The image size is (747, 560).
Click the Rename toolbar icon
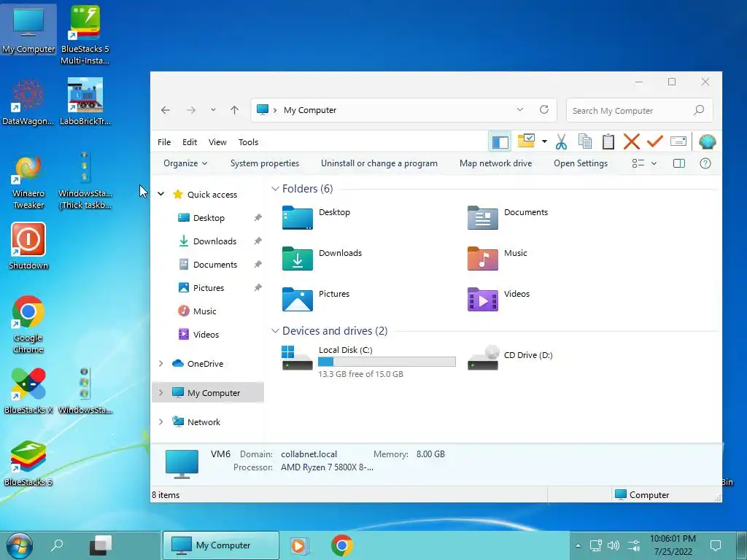(678, 141)
